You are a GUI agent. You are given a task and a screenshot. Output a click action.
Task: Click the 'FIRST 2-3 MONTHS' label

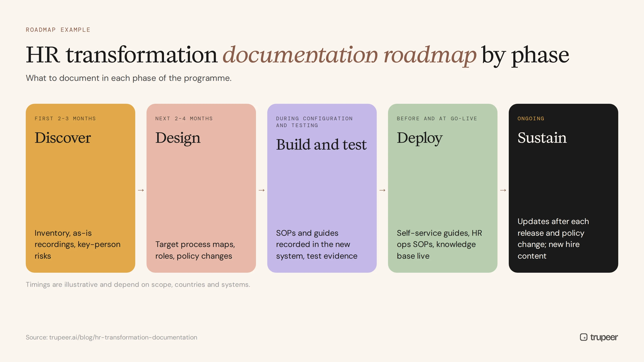click(x=65, y=118)
